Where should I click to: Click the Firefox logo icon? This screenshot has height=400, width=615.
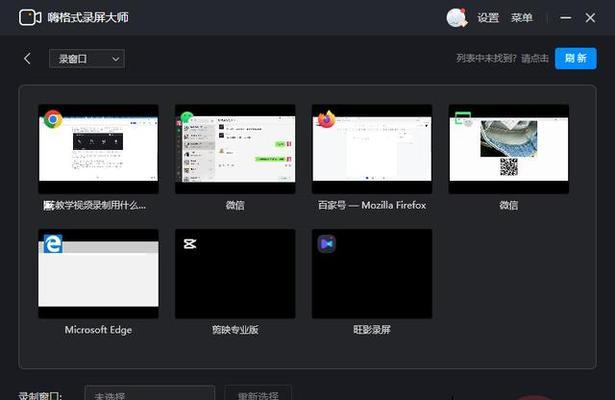(326, 119)
